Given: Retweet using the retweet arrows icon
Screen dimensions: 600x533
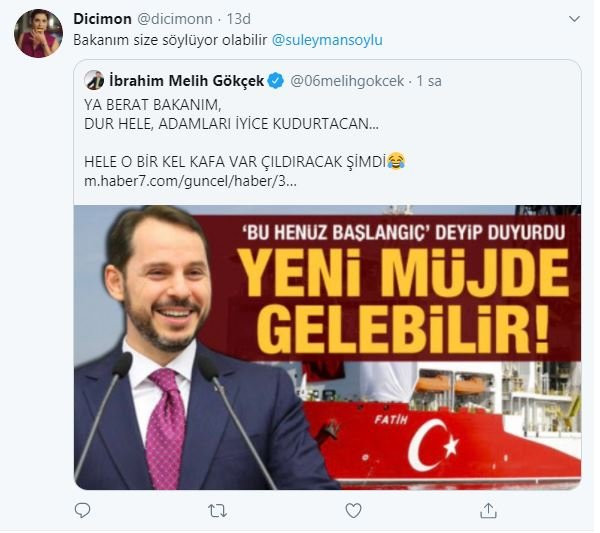Looking at the screenshot, I should point(217,510).
